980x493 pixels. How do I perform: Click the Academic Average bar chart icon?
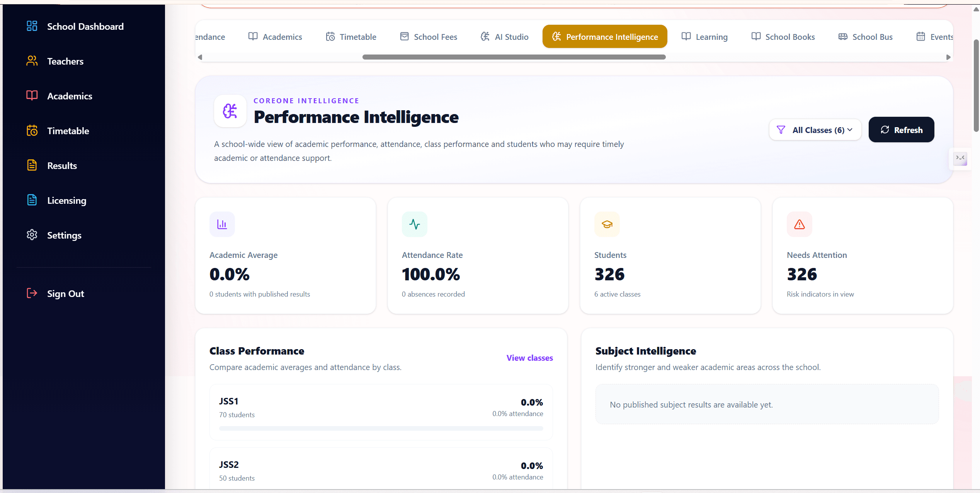(x=222, y=224)
